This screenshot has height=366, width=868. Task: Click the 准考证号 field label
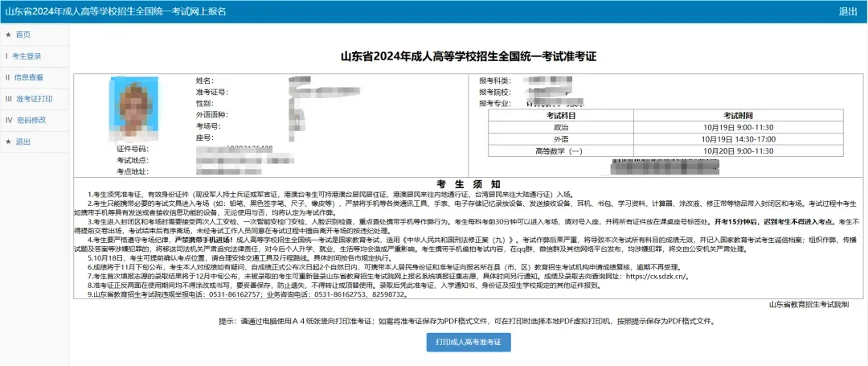pos(211,92)
